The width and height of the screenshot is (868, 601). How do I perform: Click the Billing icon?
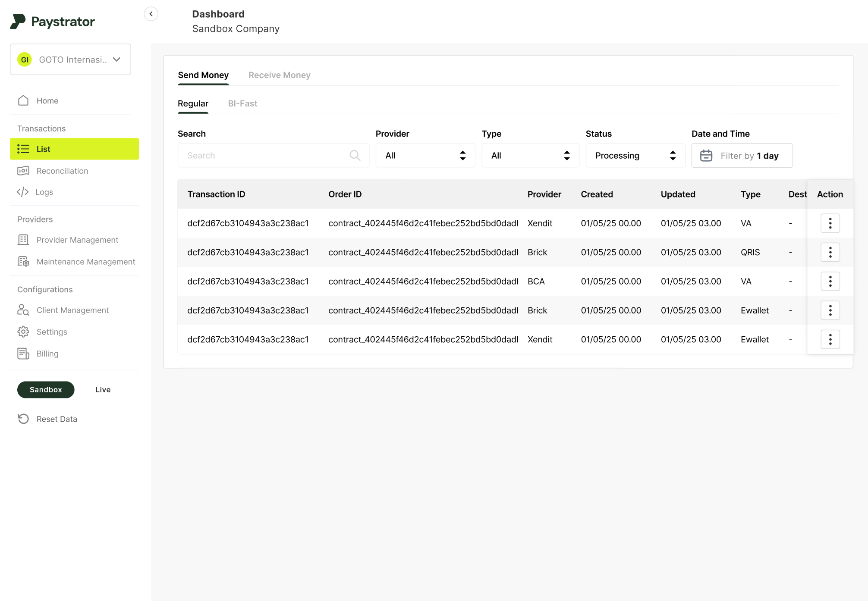coord(23,354)
